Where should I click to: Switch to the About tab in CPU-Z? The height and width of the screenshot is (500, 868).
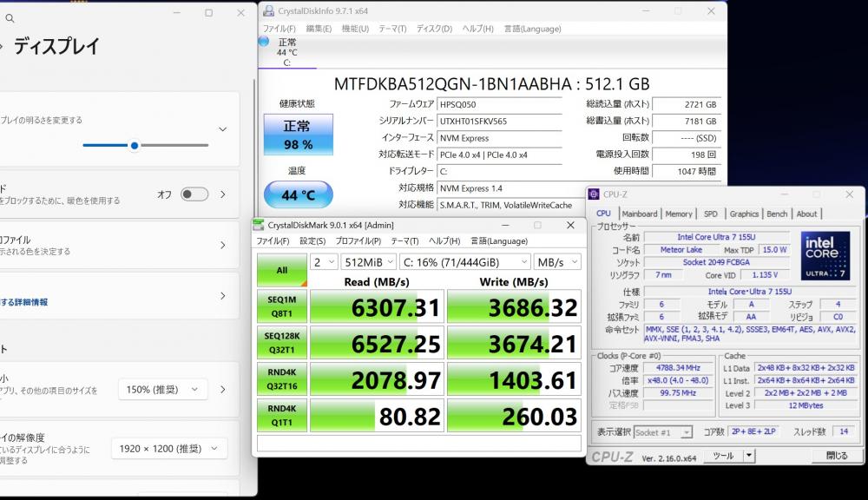806,214
